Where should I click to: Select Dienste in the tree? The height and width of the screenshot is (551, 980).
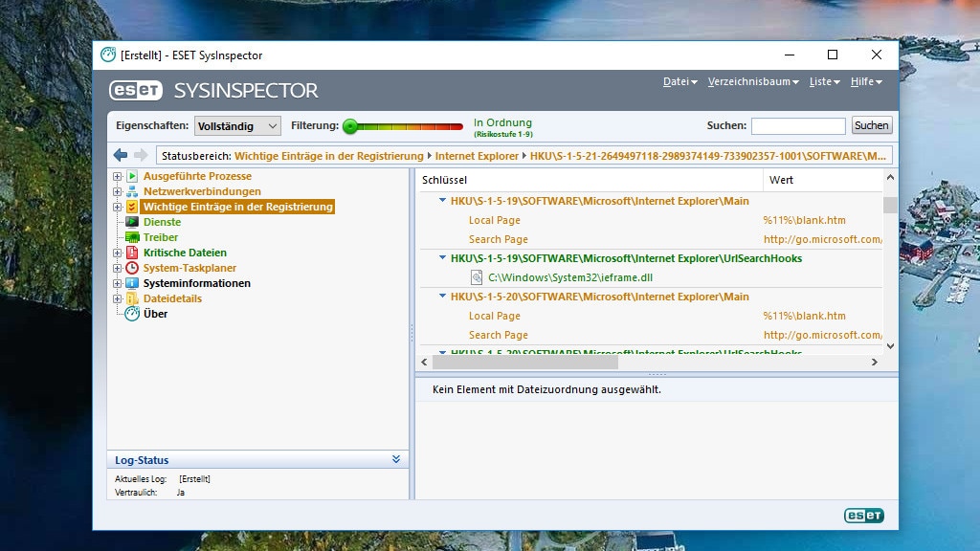(x=162, y=222)
